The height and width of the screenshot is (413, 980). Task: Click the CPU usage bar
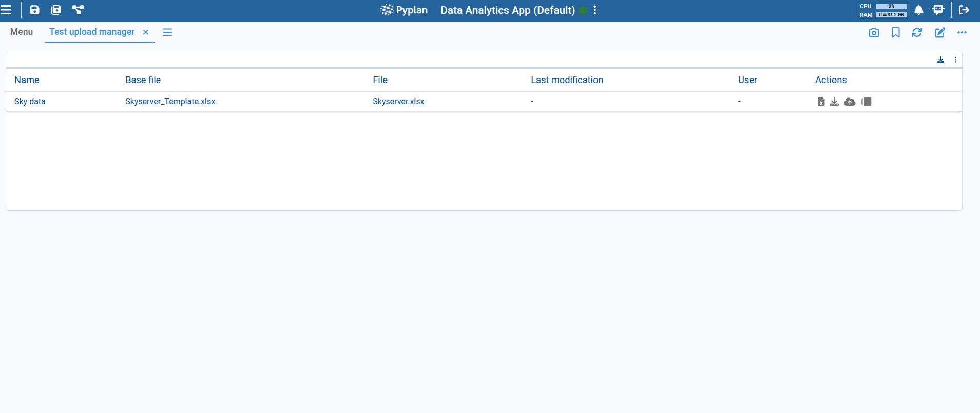click(x=891, y=6)
